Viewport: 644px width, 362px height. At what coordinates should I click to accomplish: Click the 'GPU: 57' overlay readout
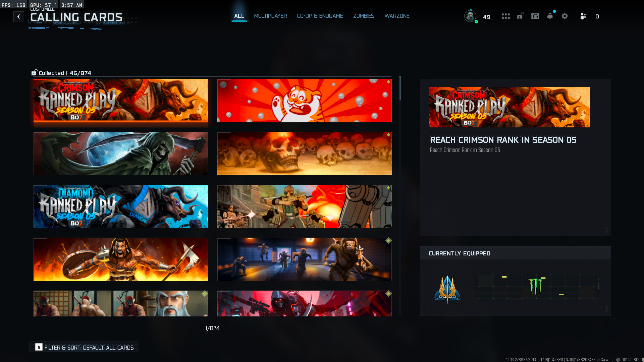pyautogui.click(x=43, y=5)
